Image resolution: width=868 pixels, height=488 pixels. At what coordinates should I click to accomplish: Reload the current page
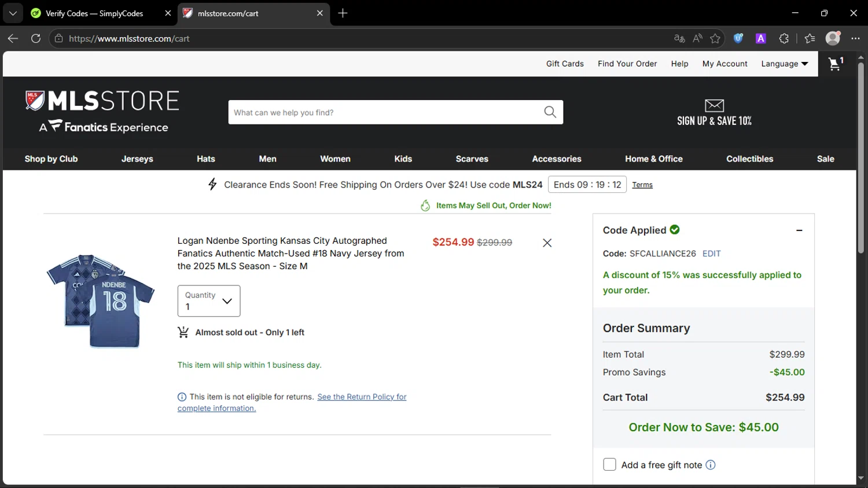click(x=36, y=39)
